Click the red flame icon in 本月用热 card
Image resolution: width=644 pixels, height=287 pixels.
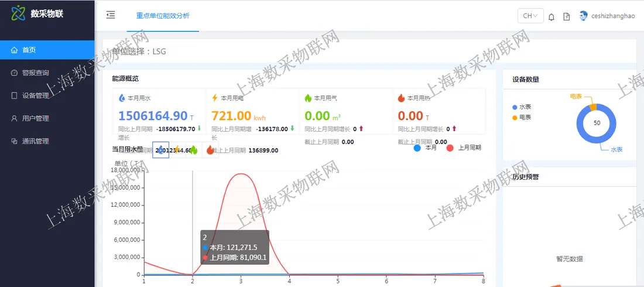(401, 98)
